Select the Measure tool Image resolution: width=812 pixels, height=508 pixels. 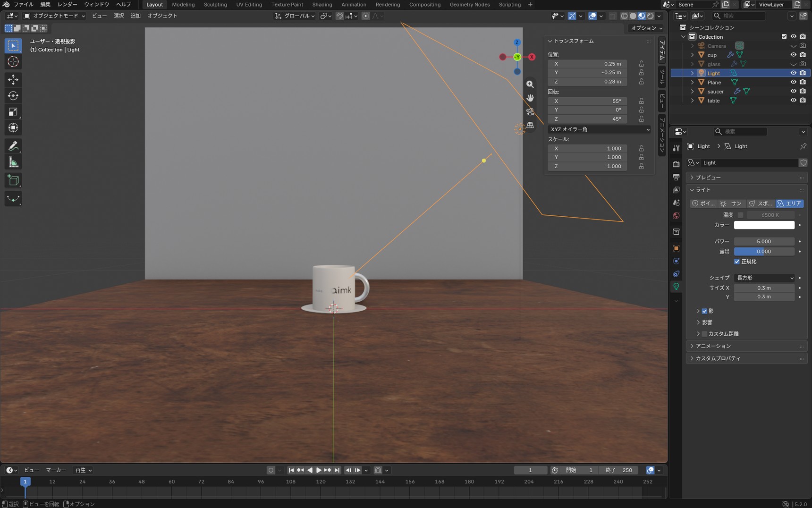[x=13, y=163]
